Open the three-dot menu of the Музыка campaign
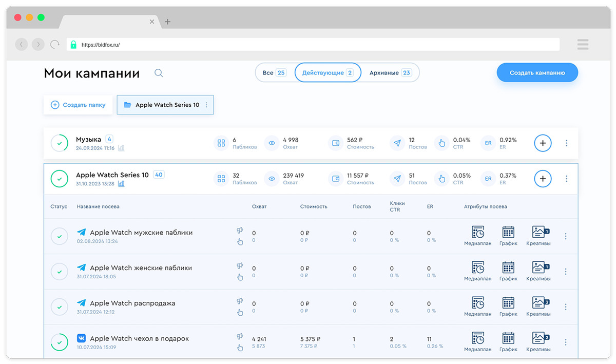Screen dimensions: 616x364 [567, 143]
